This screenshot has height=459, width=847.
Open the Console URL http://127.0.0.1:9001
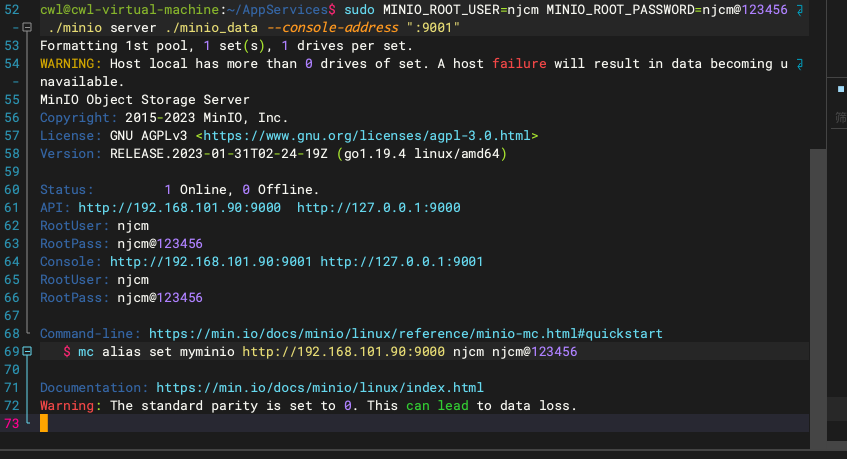coord(401,261)
